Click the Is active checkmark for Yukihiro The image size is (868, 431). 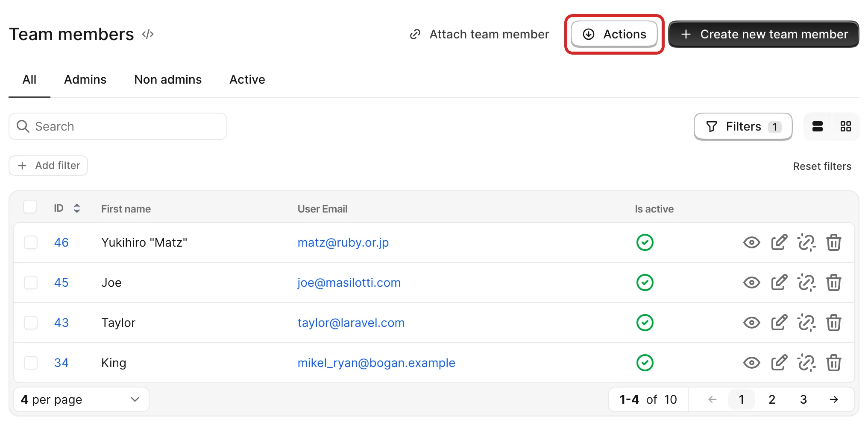pyautogui.click(x=645, y=242)
